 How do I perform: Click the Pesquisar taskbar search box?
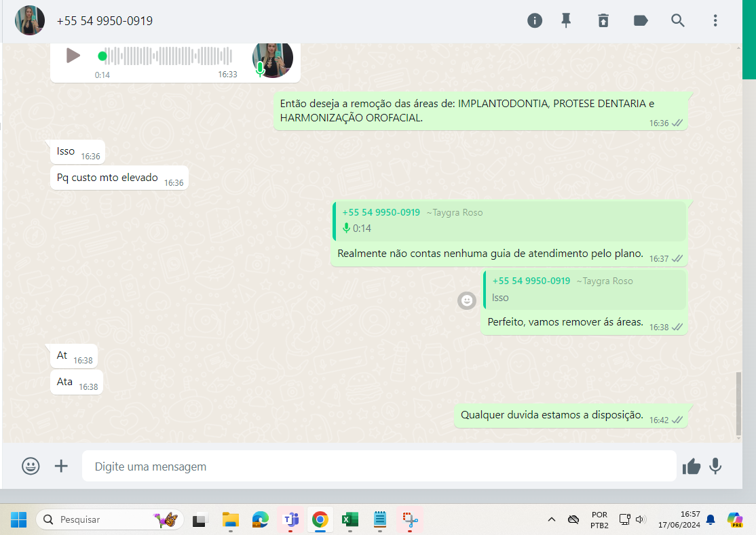tap(110, 519)
